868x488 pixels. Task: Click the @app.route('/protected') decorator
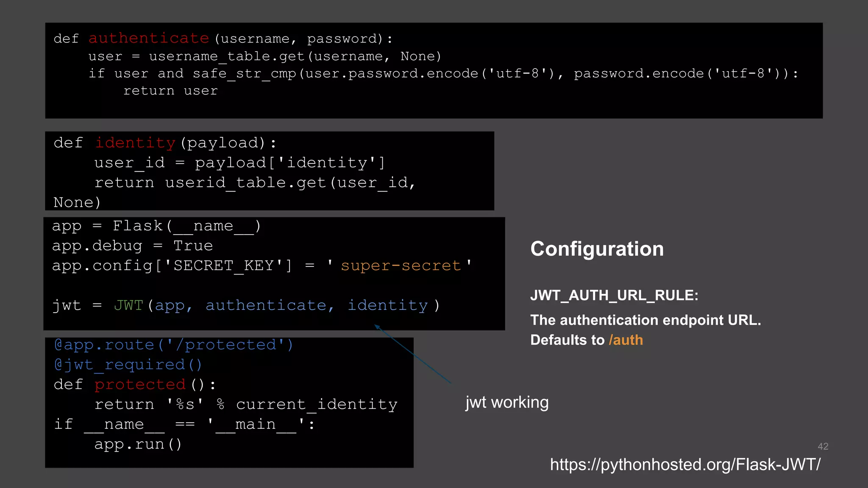pos(174,345)
